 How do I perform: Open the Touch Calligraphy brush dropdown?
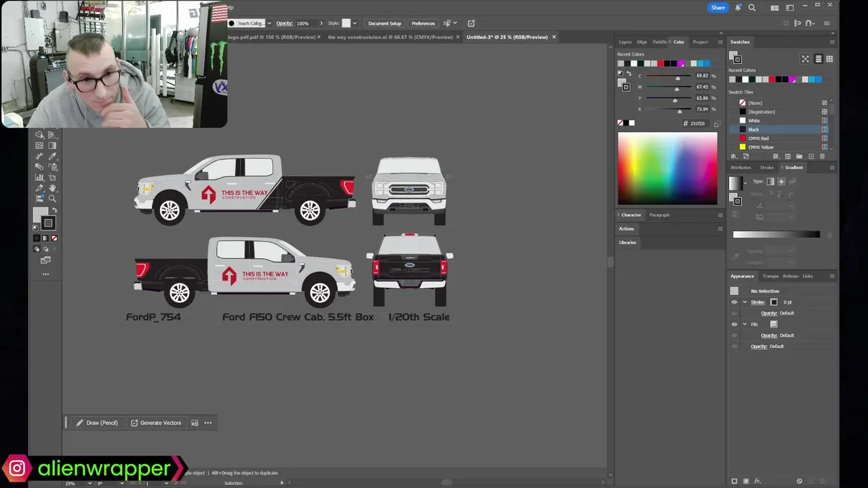pos(269,23)
